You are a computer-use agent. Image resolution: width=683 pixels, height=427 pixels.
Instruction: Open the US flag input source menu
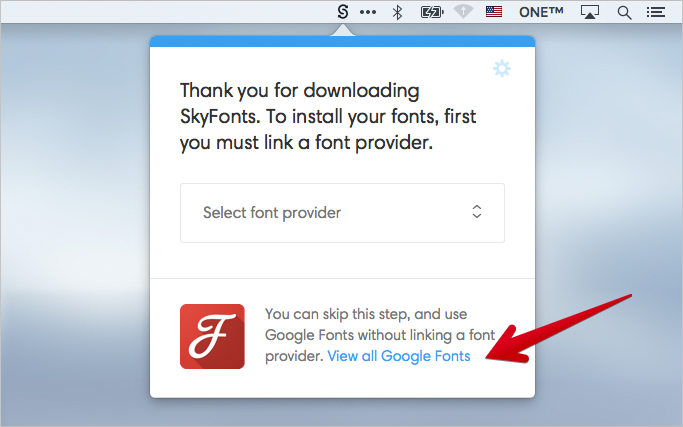tap(494, 11)
